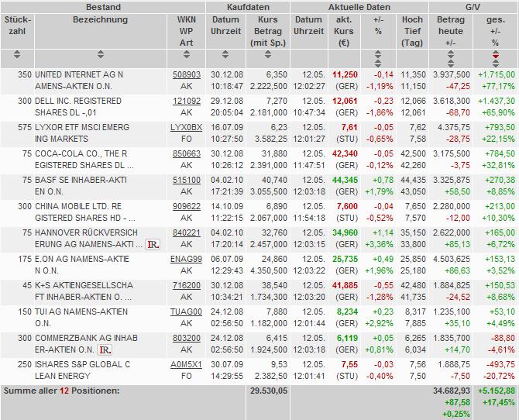Viewport: 519px width, 420px height.
Task: Click current price 12,061 for Dell
Action: [345, 101]
